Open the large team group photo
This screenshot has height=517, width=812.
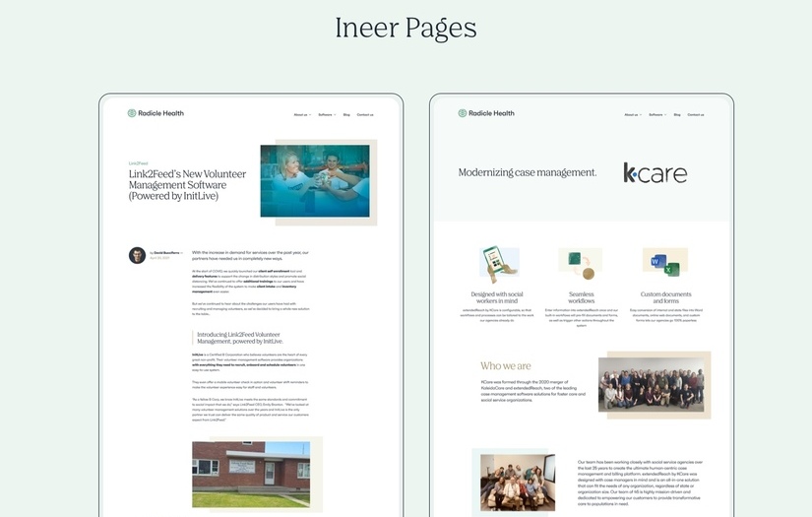point(651,384)
